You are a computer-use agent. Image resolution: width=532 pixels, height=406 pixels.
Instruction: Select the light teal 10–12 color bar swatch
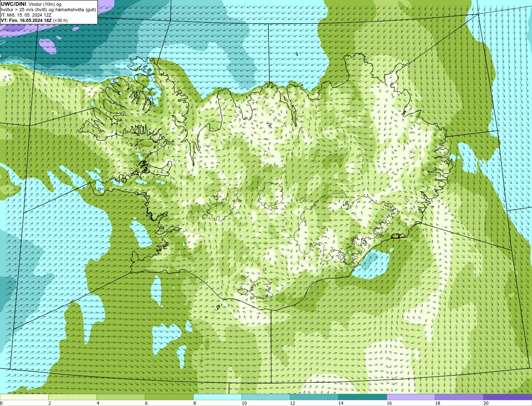(266, 397)
